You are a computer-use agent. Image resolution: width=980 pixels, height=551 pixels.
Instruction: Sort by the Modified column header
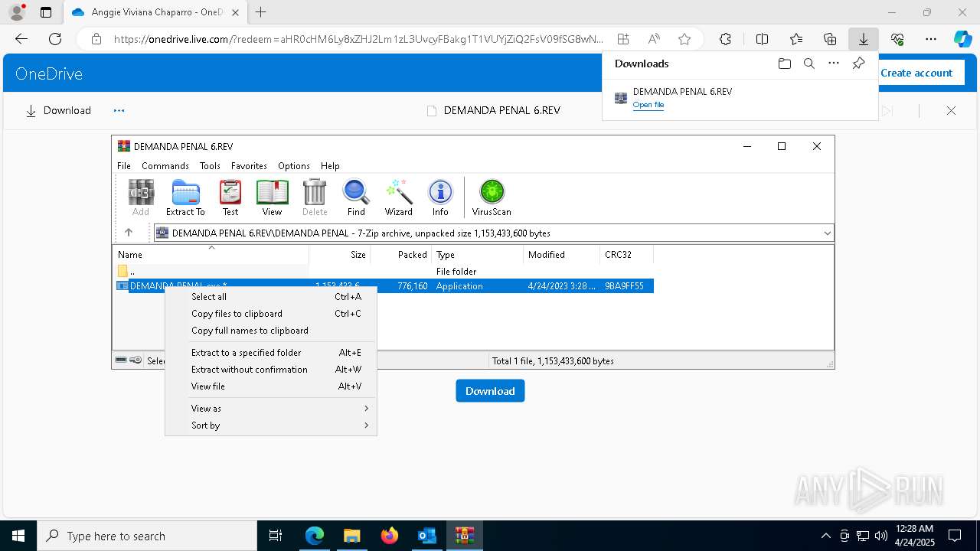(562, 254)
